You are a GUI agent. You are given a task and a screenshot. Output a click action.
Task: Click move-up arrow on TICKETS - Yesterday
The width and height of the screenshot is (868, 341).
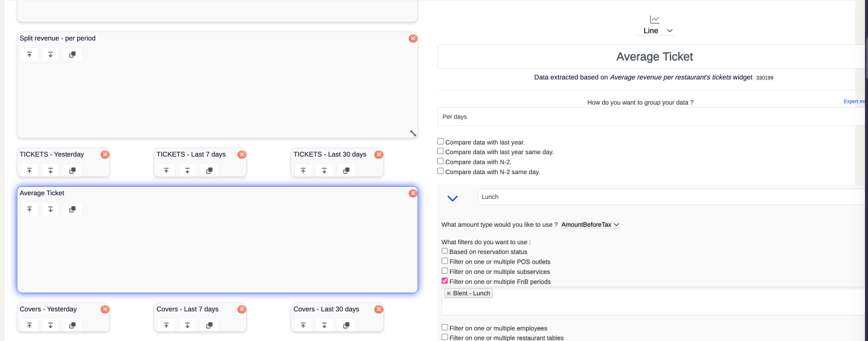(x=29, y=170)
